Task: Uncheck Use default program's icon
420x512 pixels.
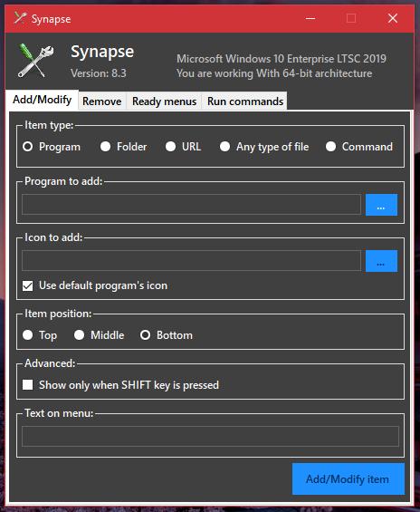Action: coord(28,286)
